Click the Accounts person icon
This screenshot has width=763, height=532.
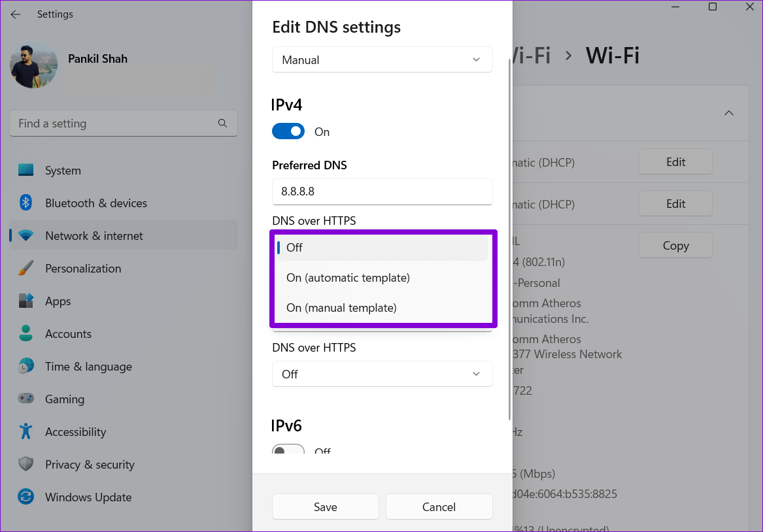(x=26, y=334)
